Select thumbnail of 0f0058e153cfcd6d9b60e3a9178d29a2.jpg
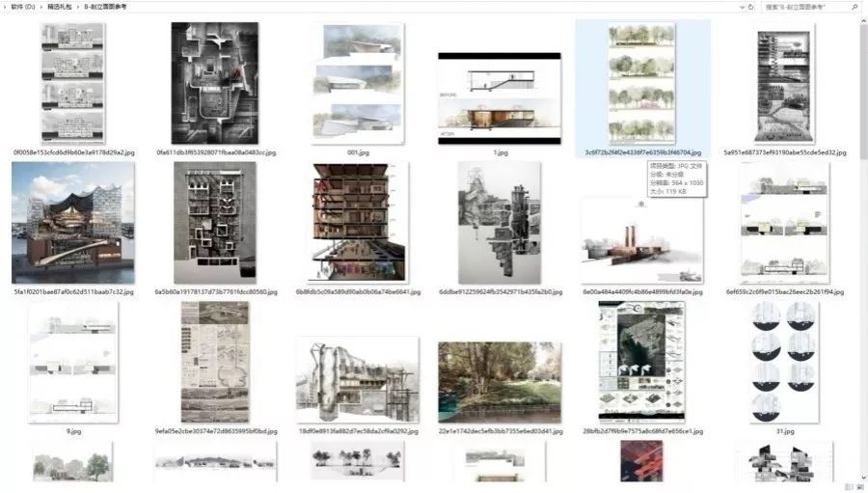This screenshot has height=493, width=868. pos(73,84)
